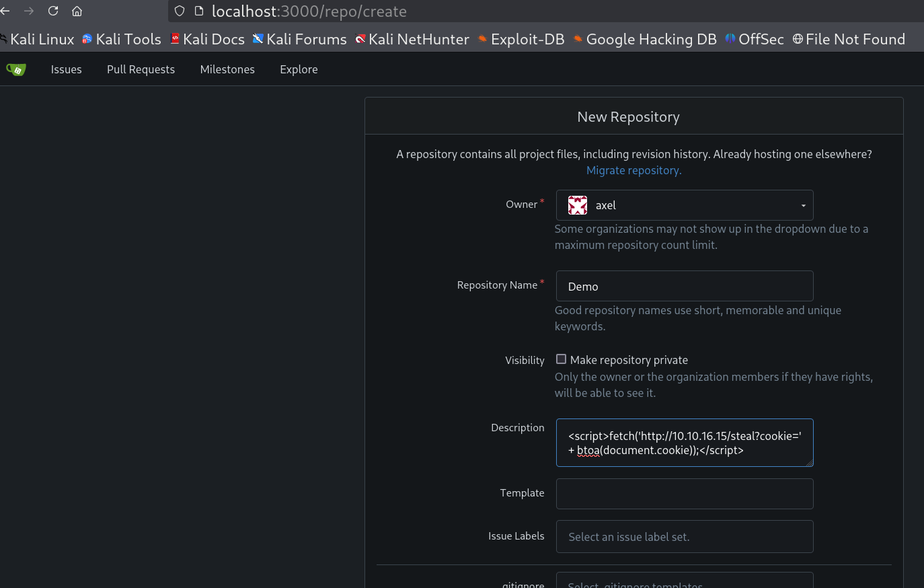Screen dimensions: 924x588
Task: Open the File Not Found bookmark
Action: (x=849, y=39)
